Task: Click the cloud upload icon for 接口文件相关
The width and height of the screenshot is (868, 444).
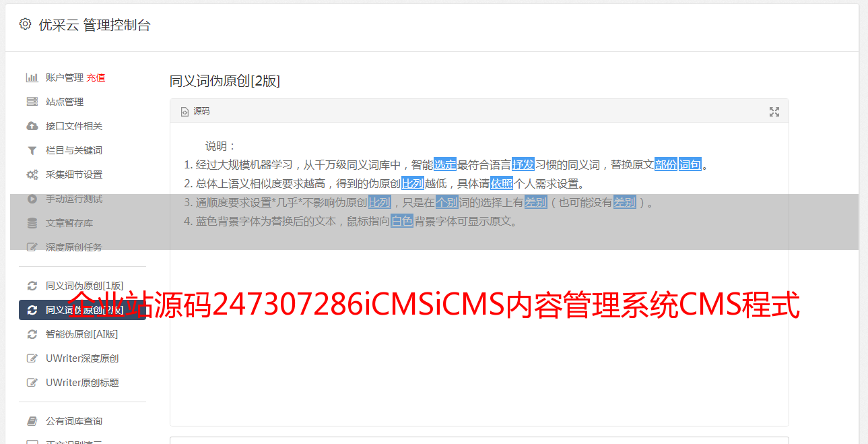Action: click(32, 126)
